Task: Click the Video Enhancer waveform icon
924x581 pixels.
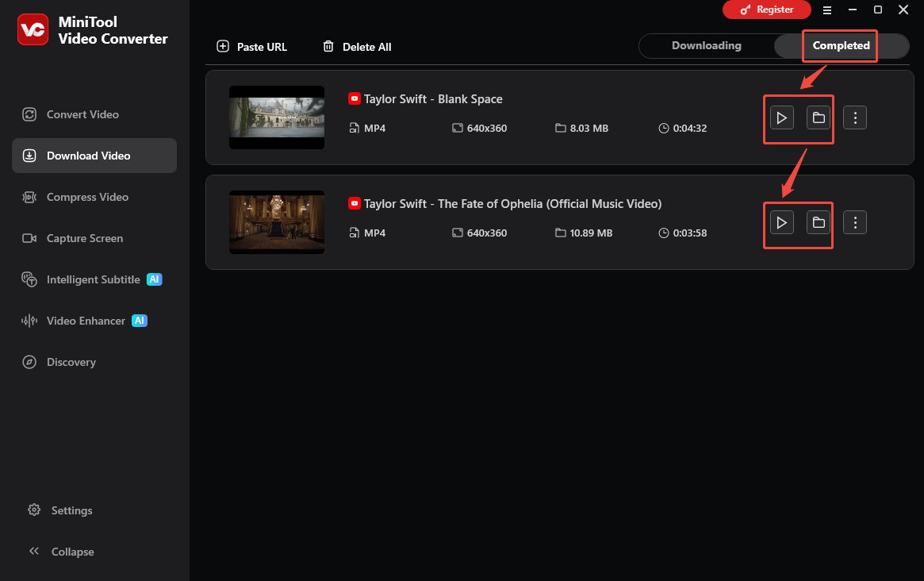Action: (29, 321)
